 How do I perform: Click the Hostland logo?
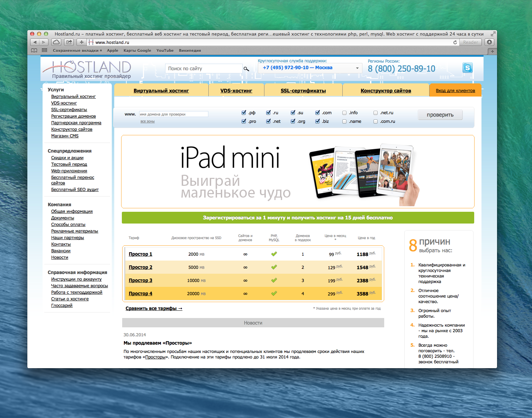tap(87, 69)
